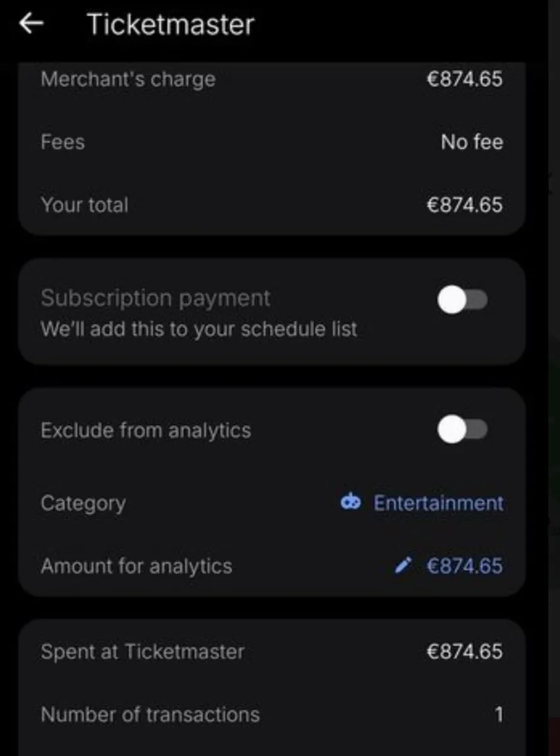Tap the Exclude from analytics label
Viewport: 560px width, 756px height.
pyautogui.click(x=146, y=430)
